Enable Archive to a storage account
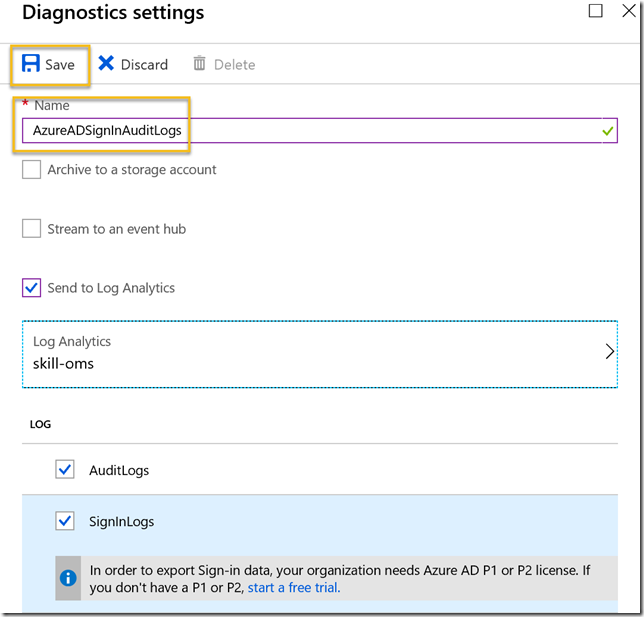 click(32, 170)
